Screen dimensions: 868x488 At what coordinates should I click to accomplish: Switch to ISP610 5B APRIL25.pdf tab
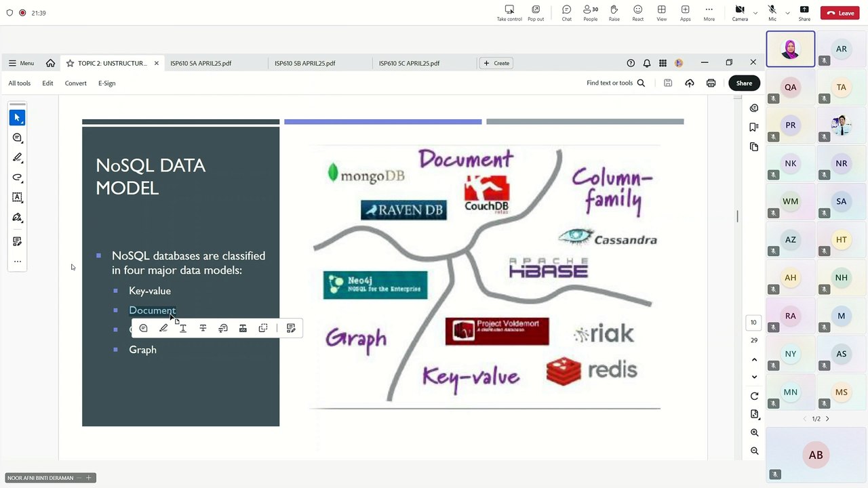[x=305, y=63]
